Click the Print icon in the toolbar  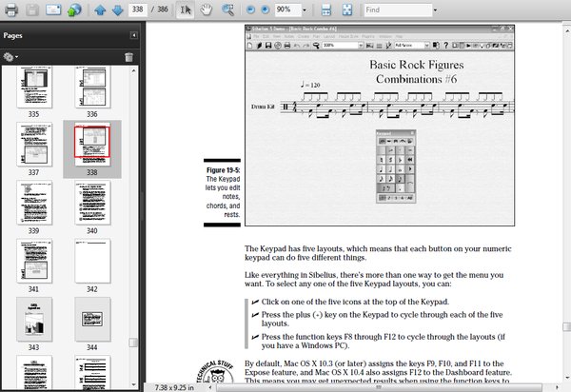(10, 10)
